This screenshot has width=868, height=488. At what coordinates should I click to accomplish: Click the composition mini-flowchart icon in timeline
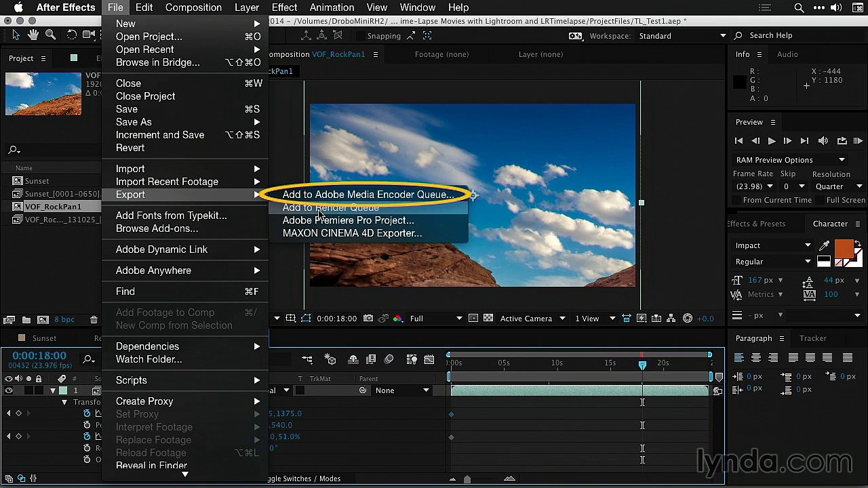point(307,359)
